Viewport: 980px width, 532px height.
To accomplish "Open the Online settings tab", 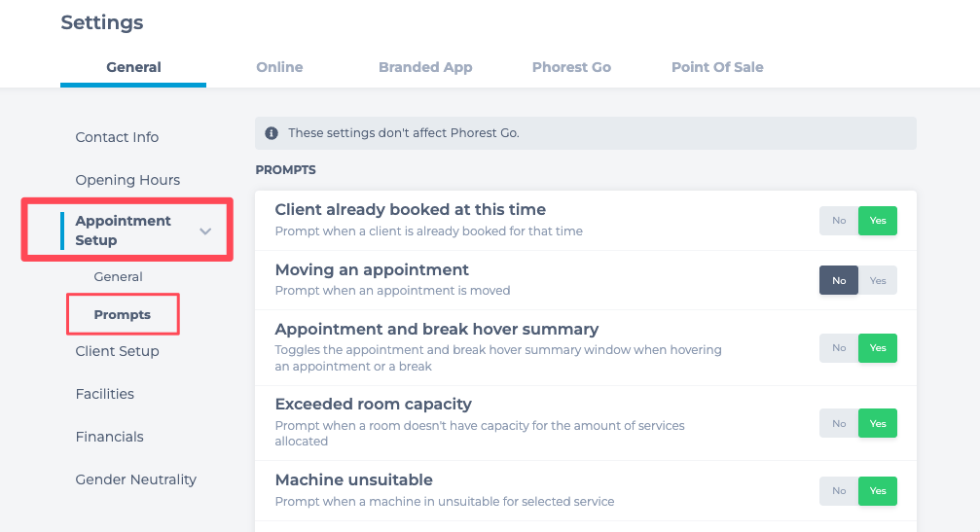I will [x=279, y=67].
